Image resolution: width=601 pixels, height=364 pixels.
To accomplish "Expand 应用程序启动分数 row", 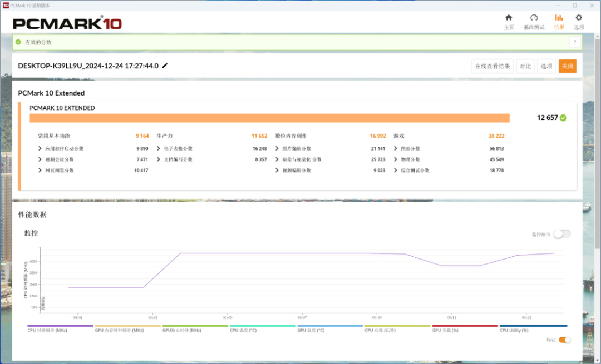I will tap(40, 148).
